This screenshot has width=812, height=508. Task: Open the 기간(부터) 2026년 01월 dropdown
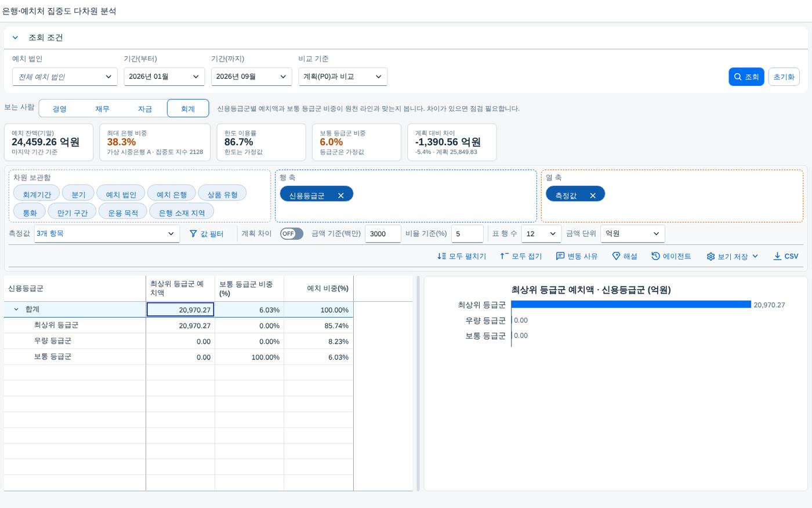164,77
